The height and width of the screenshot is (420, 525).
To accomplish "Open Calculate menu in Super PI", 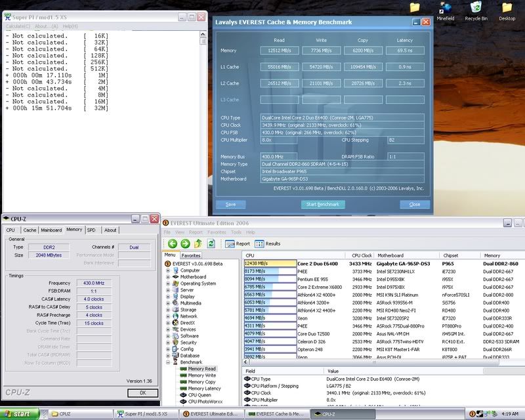I will [18, 26].
